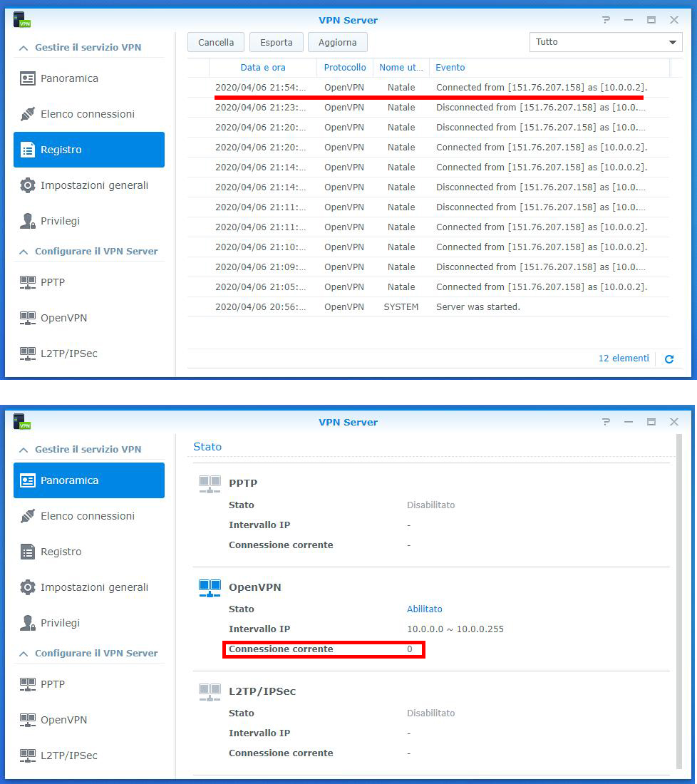Select OpenVPN configuration in the lower window sidebar
The image size is (697, 784).
pyautogui.click(x=89, y=720)
